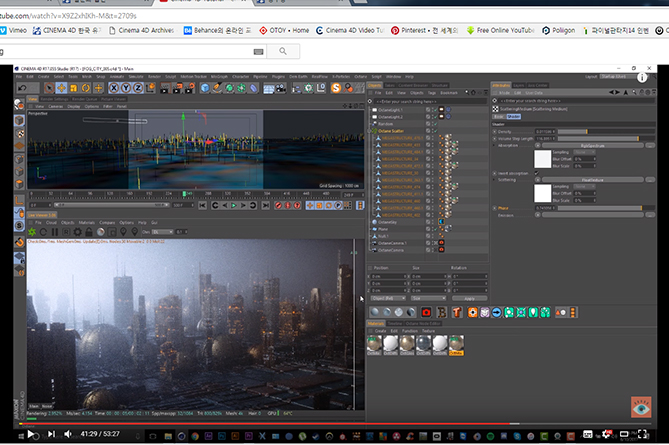669x445 pixels.
Task: Select the Scale tool in top toolbar
Action: point(73,88)
